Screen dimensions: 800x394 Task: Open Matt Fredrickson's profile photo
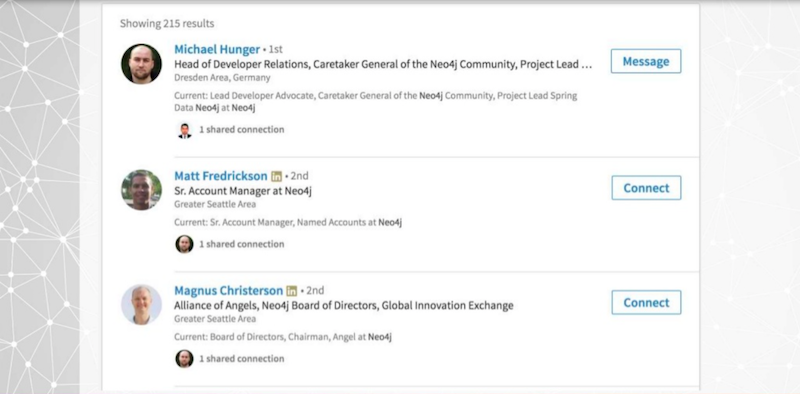[x=141, y=190]
